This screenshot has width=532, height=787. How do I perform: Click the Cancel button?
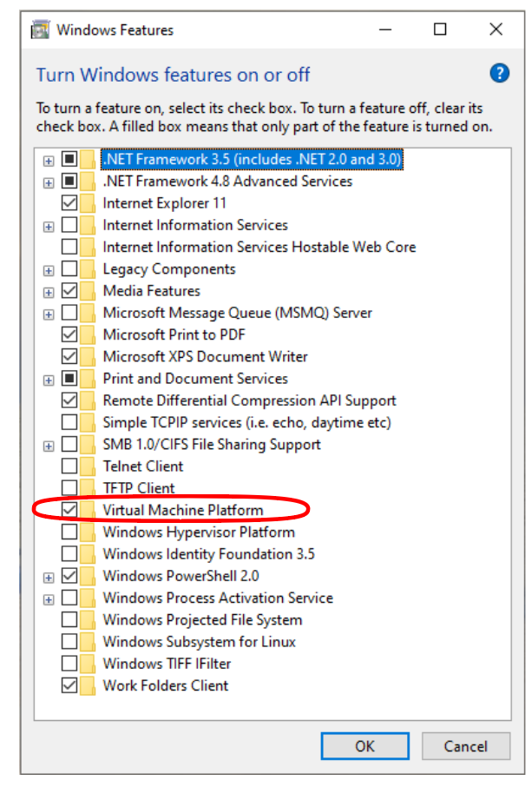click(x=466, y=746)
